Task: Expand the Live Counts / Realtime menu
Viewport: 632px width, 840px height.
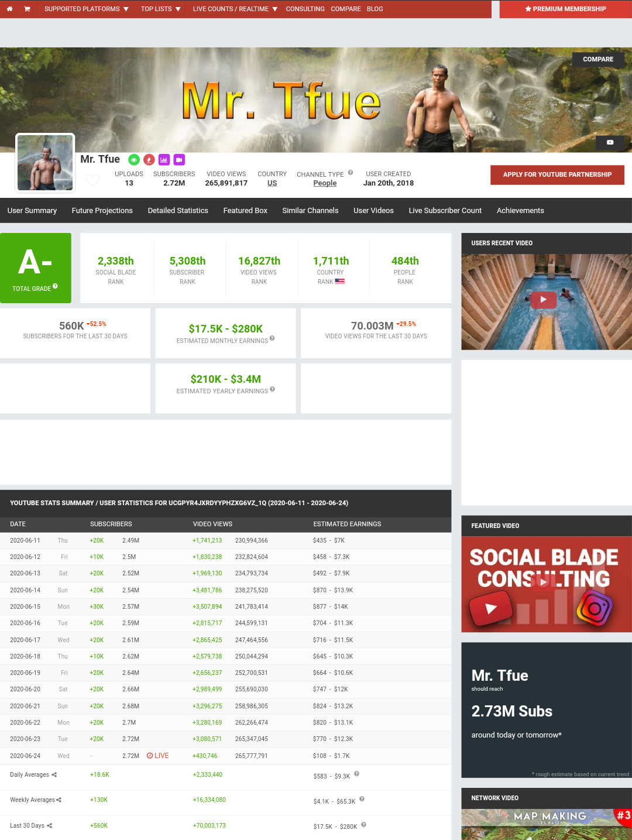Action: click(235, 9)
